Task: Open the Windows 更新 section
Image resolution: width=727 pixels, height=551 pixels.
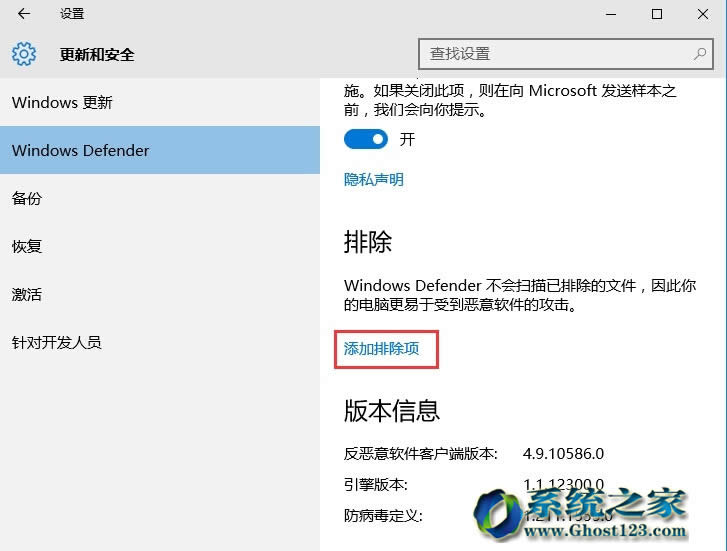Action: (62, 102)
